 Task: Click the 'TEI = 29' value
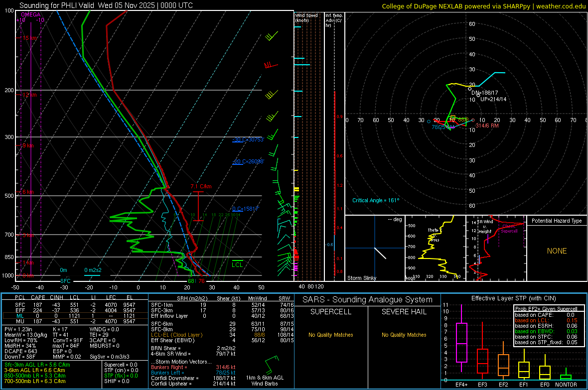pos(99,335)
